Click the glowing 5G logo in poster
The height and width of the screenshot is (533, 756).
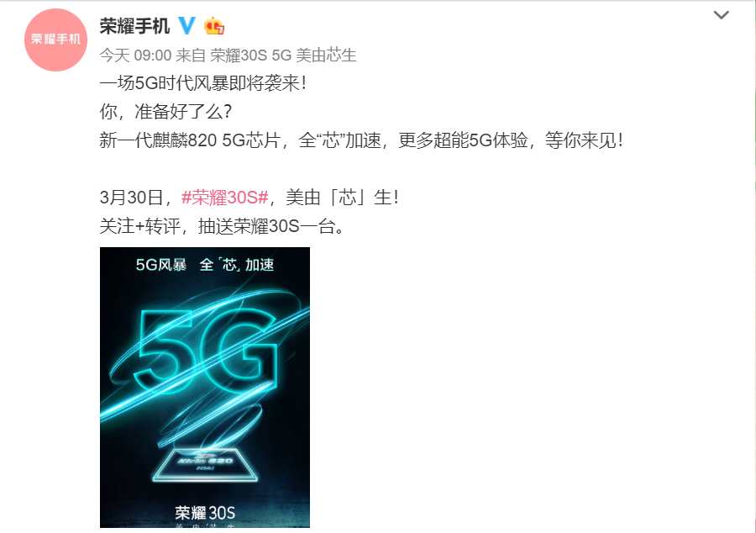207,351
